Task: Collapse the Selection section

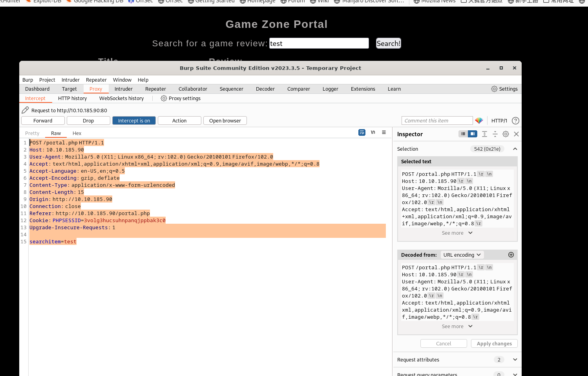Action: click(x=515, y=149)
